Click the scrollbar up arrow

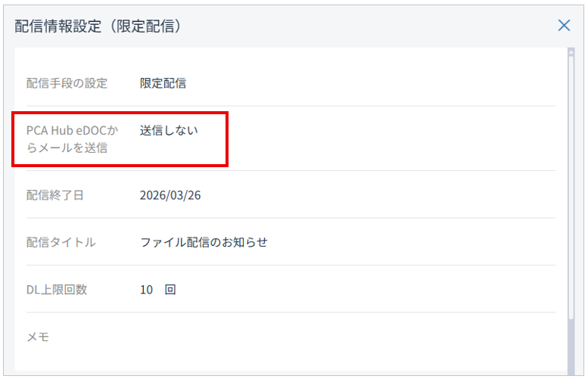[571, 53]
